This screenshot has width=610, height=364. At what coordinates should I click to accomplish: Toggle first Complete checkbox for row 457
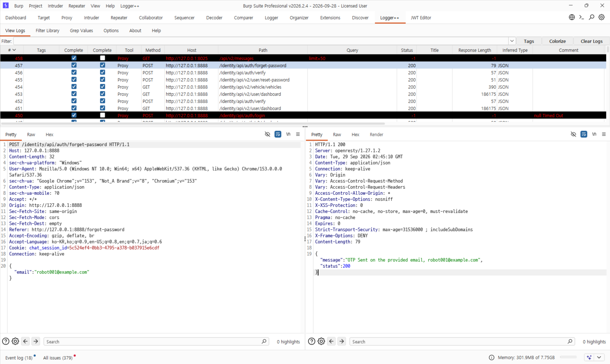pos(74,65)
